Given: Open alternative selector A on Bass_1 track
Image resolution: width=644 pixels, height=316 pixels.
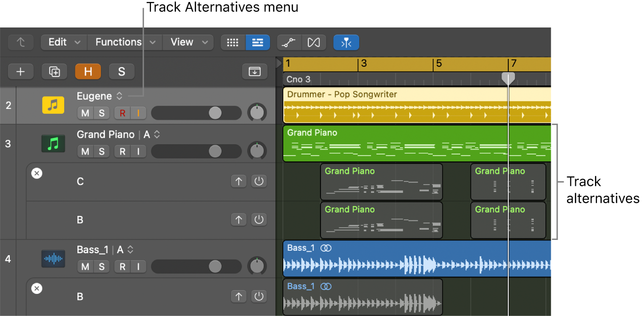Looking at the screenshot, I should 129,249.
